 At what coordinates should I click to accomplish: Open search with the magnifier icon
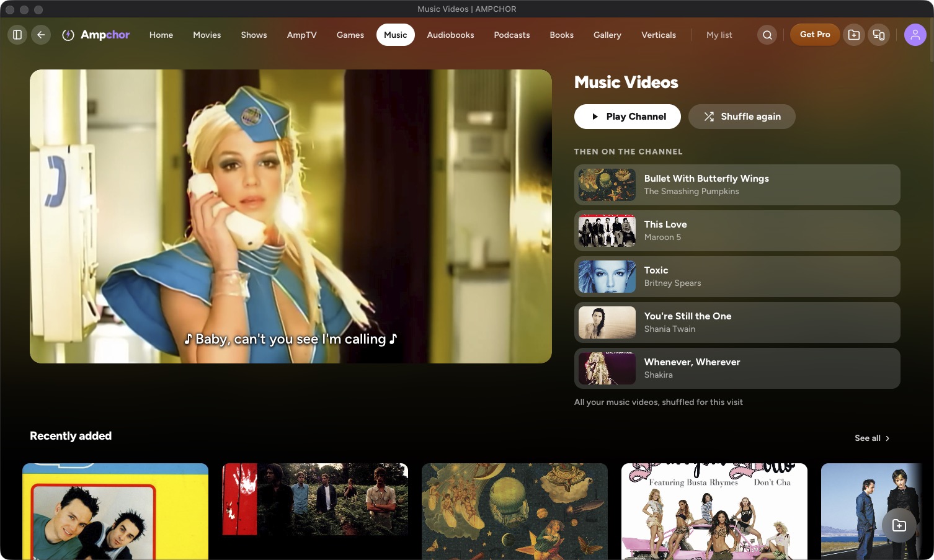(767, 35)
